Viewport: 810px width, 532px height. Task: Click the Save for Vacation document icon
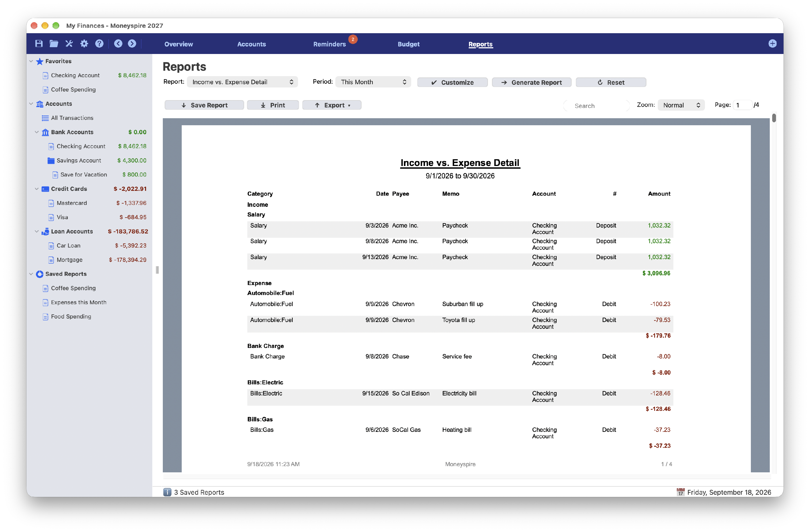(55, 175)
